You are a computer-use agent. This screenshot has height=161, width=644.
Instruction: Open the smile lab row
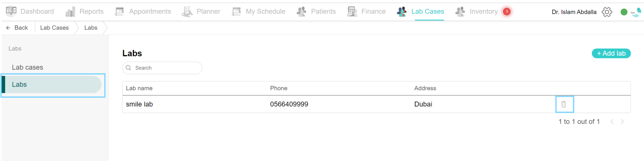tap(376, 104)
